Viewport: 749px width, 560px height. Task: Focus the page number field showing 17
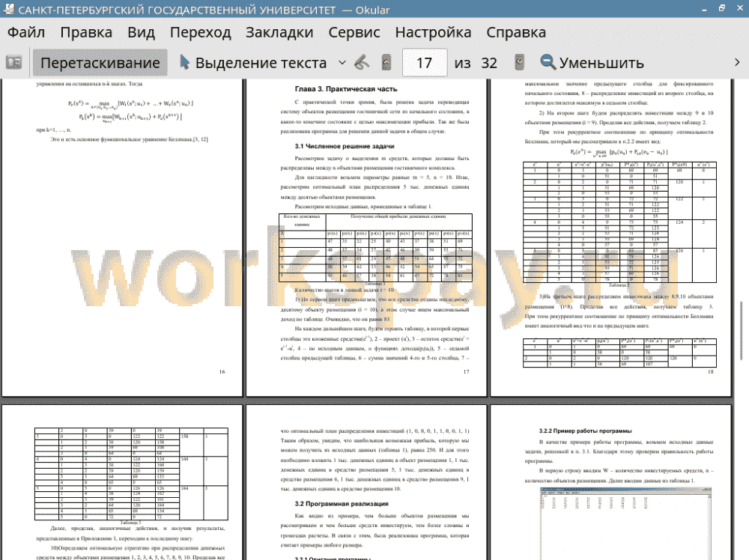pos(425,63)
